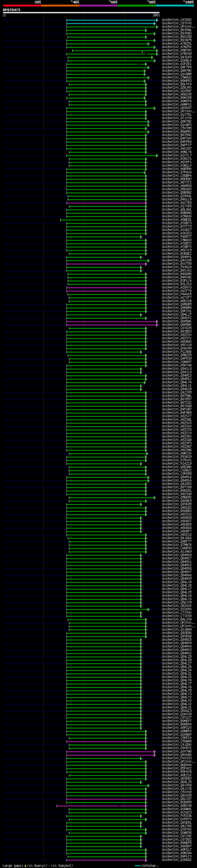197x868 pixels.
Task: Open hit UniRef100_C6TD92
Action: point(177,20)
